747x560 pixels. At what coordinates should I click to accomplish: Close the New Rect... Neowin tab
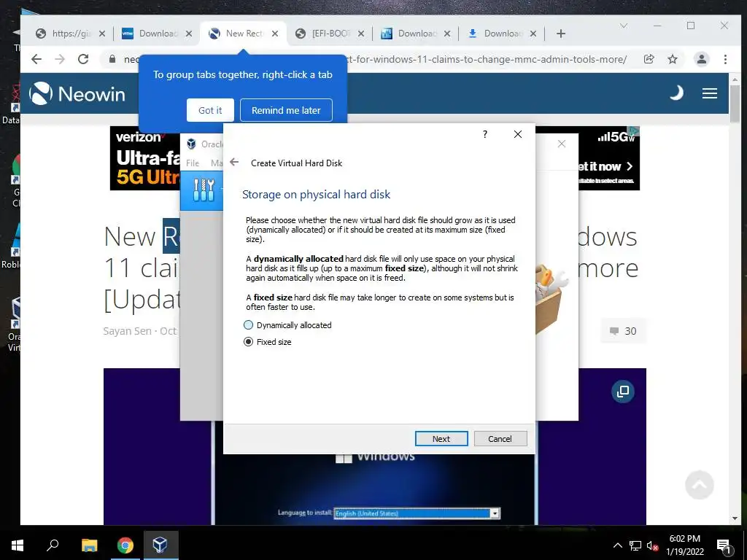pyautogui.click(x=275, y=34)
